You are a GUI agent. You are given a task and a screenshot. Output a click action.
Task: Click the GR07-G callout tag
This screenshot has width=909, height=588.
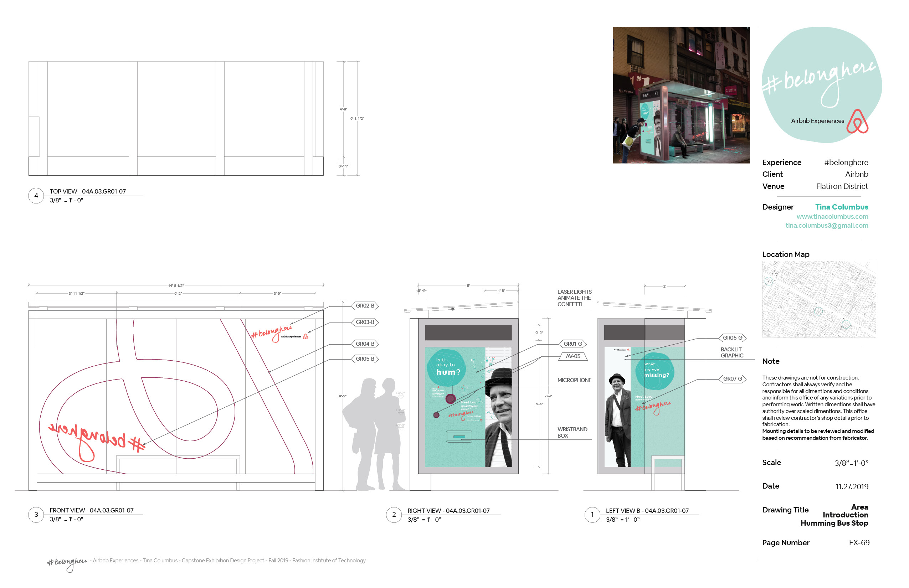coord(732,379)
